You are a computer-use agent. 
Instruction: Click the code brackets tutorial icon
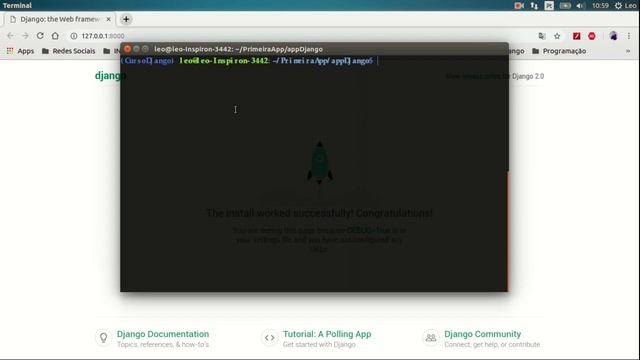click(x=269, y=338)
